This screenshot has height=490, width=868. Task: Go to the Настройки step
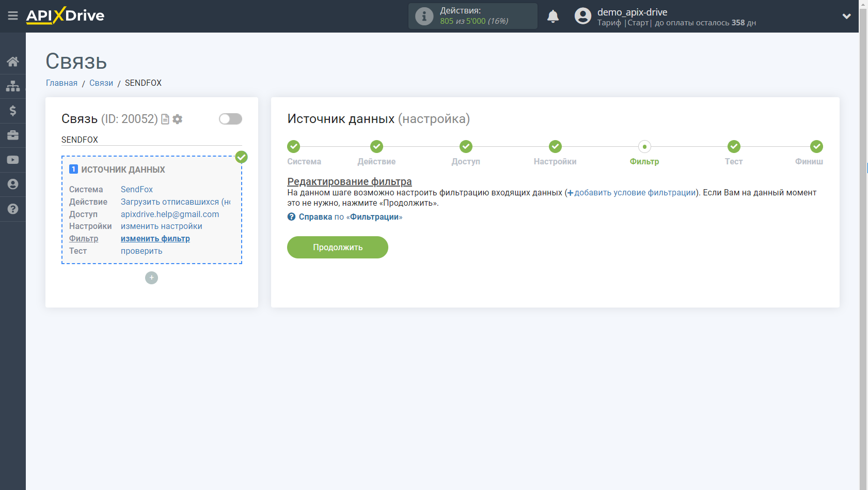[555, 153]
